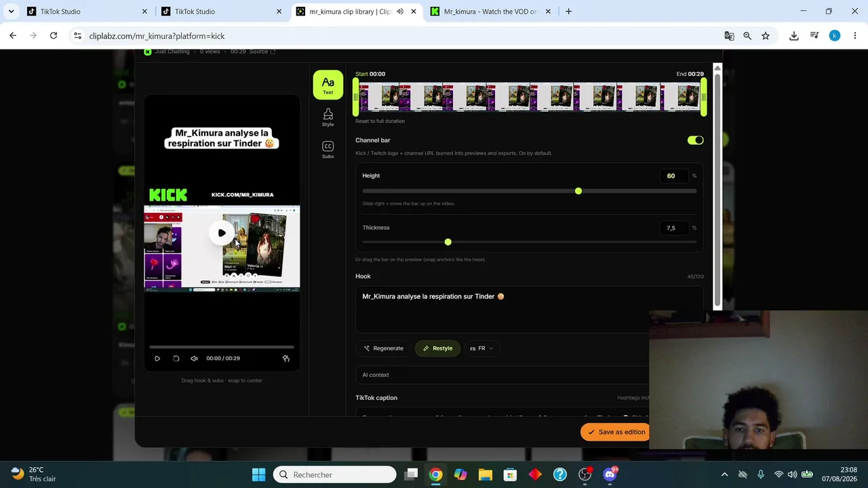Go back to the previous page
Screen dimensions: 868x488
coord(13,36)
